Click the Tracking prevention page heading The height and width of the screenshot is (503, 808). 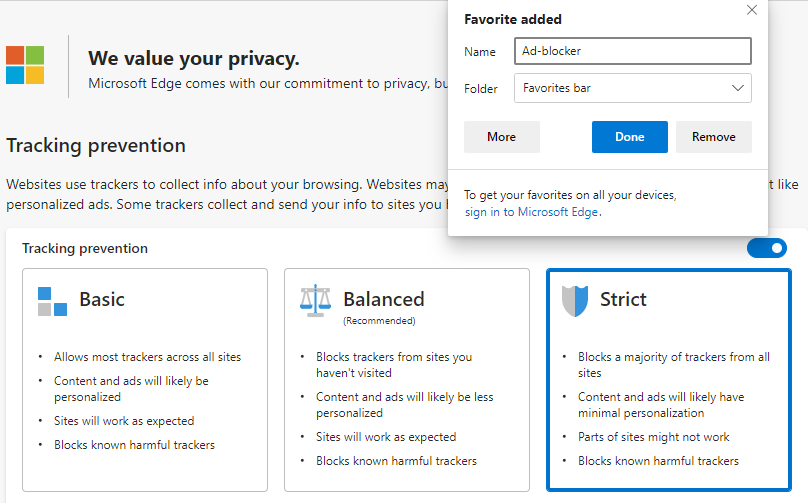96,145
